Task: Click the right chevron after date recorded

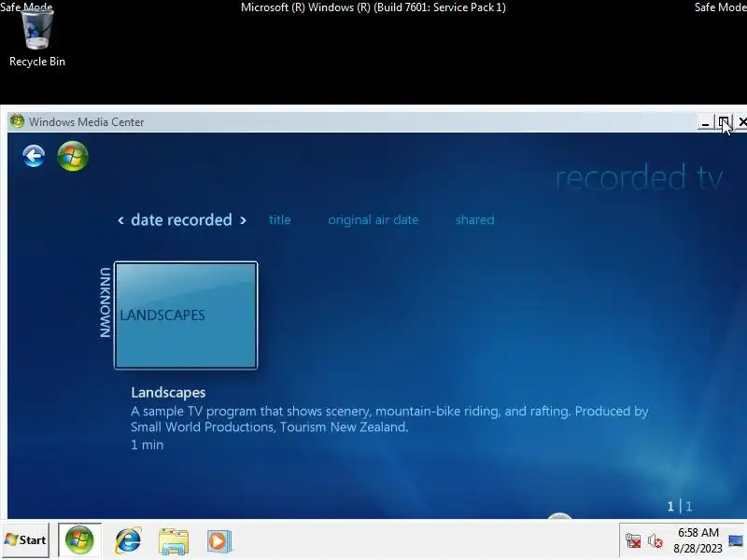Action: tap(243, 220)
